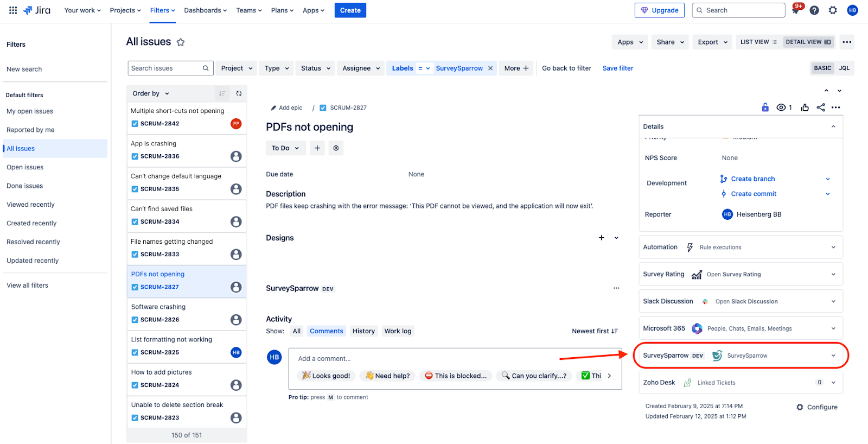Click the Save filter link
Image resolution: width=868 pixels, height=444 pixels.
click(x=617, y=68)
